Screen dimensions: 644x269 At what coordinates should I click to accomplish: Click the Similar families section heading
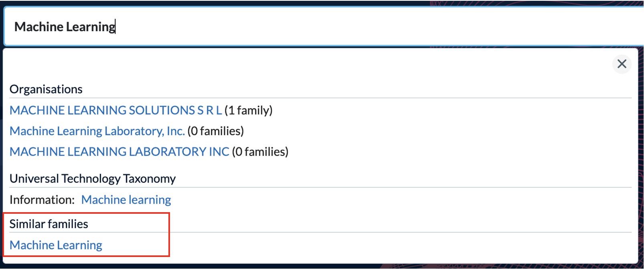click(49, 224)
